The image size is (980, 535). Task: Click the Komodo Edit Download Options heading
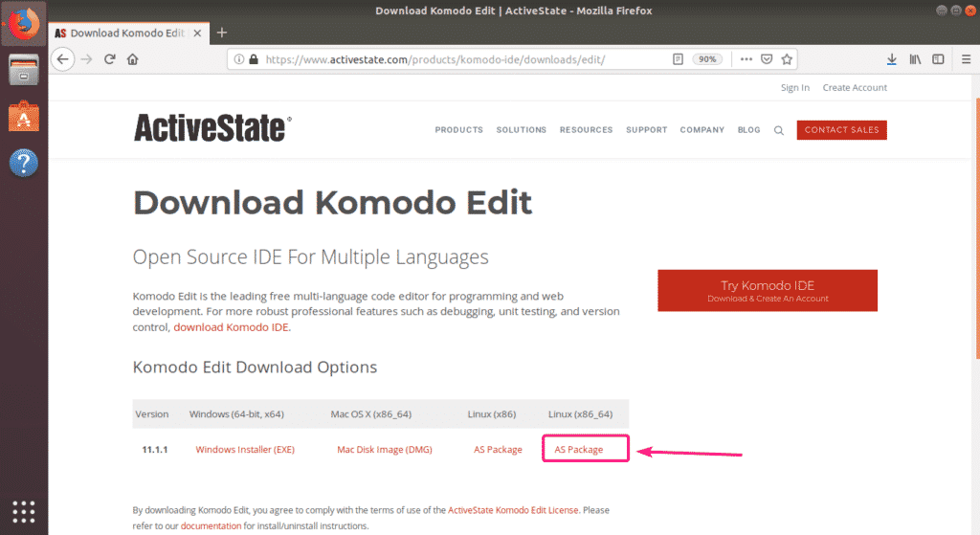255,367
